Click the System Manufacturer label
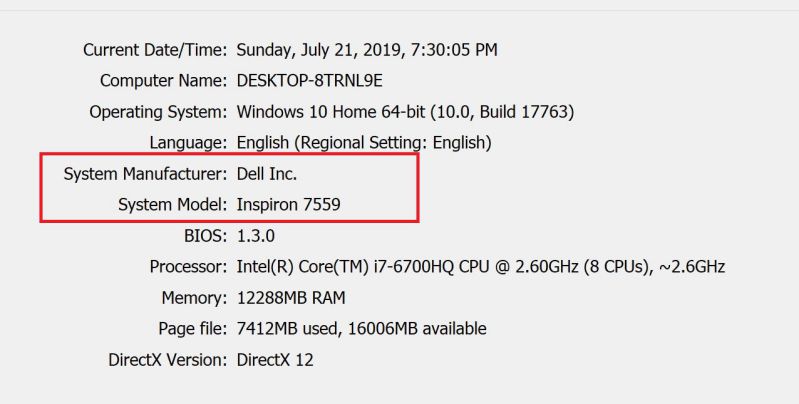Image resolution: width=799 pixels, height=404 pixels. (x=145, y=174)
